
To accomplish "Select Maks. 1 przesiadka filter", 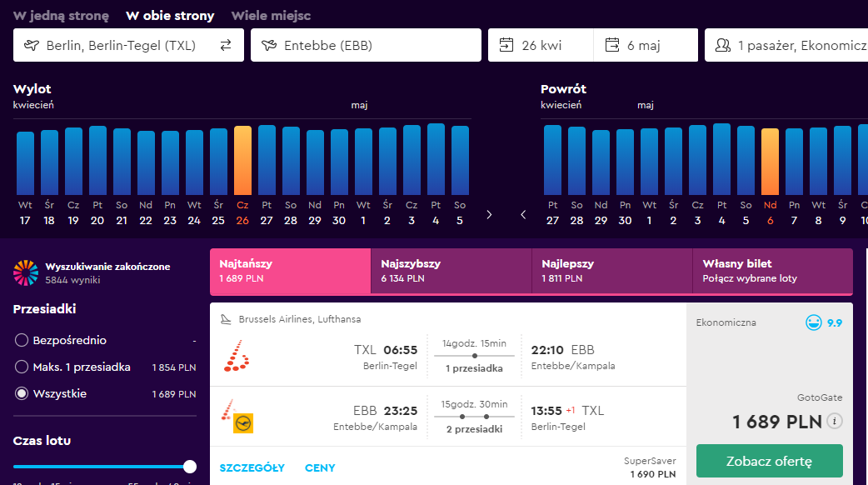I will (x=22, y=367).
